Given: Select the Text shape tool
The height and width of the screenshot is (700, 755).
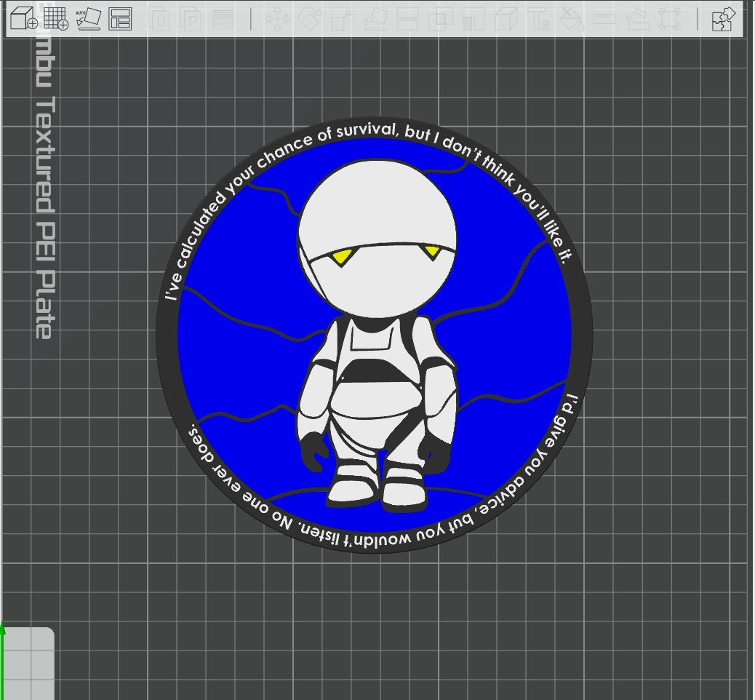Looking at the screenshot, I should coord(539,19).
